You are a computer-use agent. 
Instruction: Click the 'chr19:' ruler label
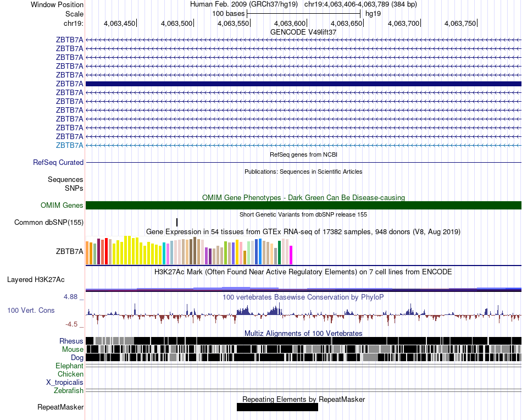[74, 24]
